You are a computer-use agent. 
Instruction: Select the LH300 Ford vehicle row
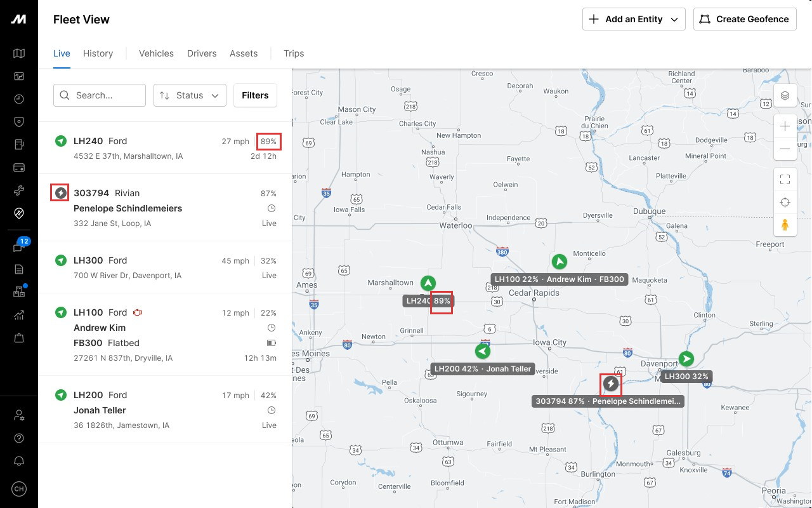pos(165,267)
